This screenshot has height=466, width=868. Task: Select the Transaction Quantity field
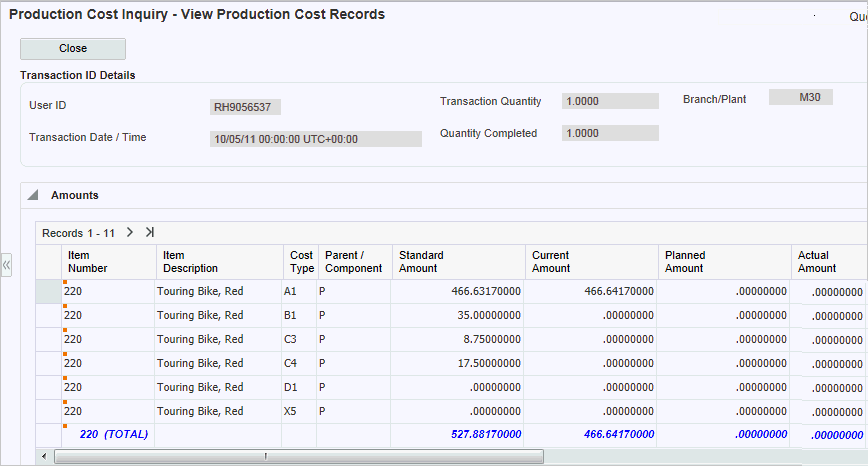pyautogui.click(x=610, y=101)
